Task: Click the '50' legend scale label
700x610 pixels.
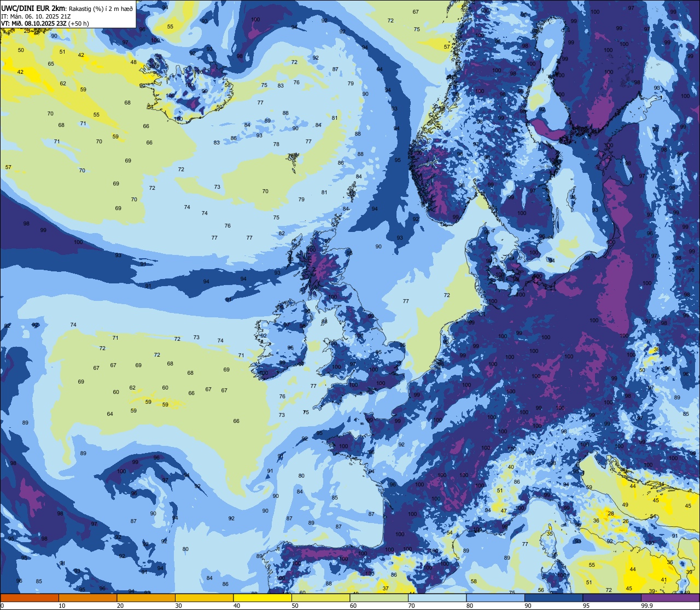Action: (x=295, y=606)
